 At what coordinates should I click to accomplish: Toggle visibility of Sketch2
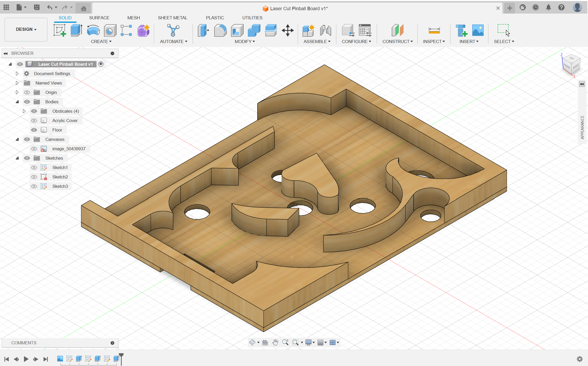(34, 177)
